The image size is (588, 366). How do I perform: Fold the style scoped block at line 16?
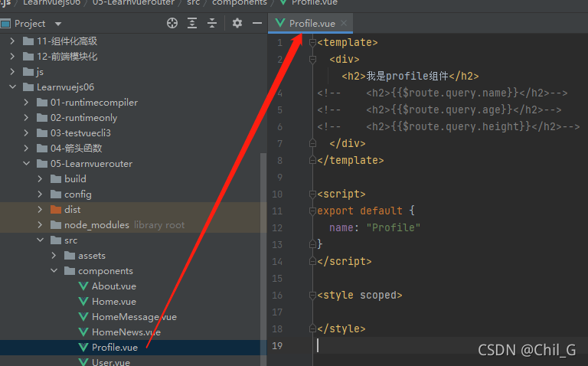(312, 295)
